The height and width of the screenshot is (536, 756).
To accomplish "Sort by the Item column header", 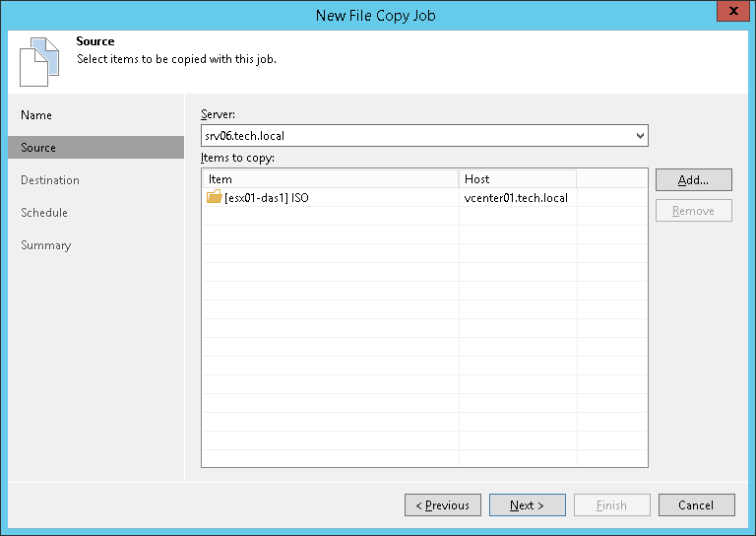I will 330,179.
